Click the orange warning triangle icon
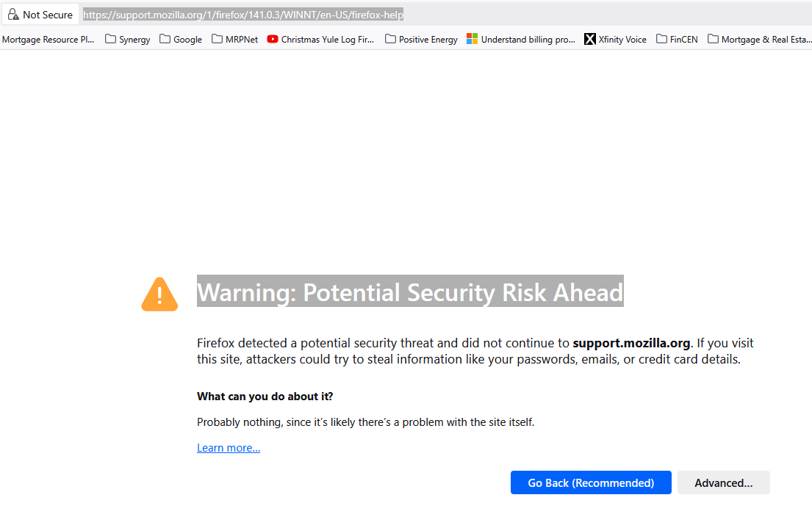Viewport: 812px width, 528px height. (159, 294)
